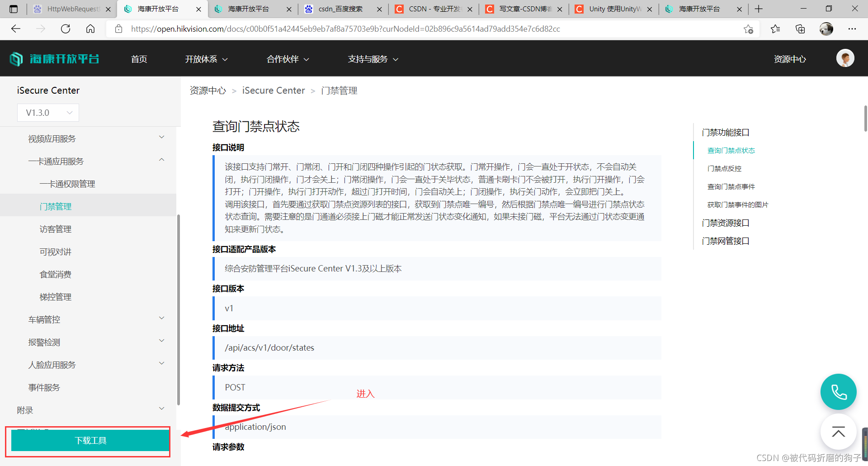Jump to 门禁资源接口 in page outline
This screenshot has height=466, width=868.
tap(726, 223)
